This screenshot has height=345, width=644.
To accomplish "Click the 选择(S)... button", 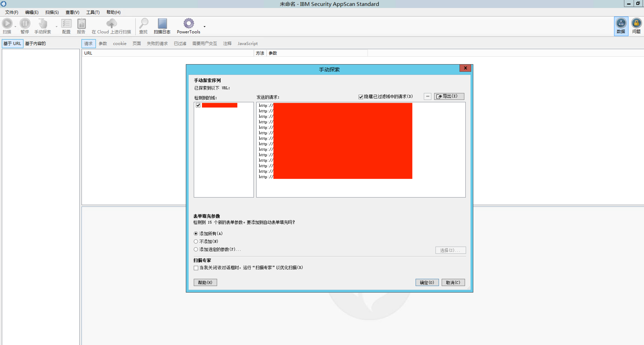I will pyautogui.click(x=450, y=250).
